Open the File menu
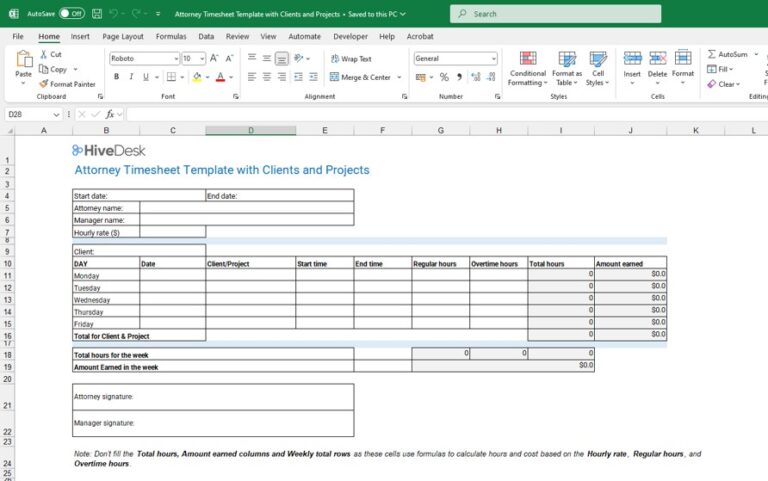This screenshot has width=768, height=481. click(18, 36)
